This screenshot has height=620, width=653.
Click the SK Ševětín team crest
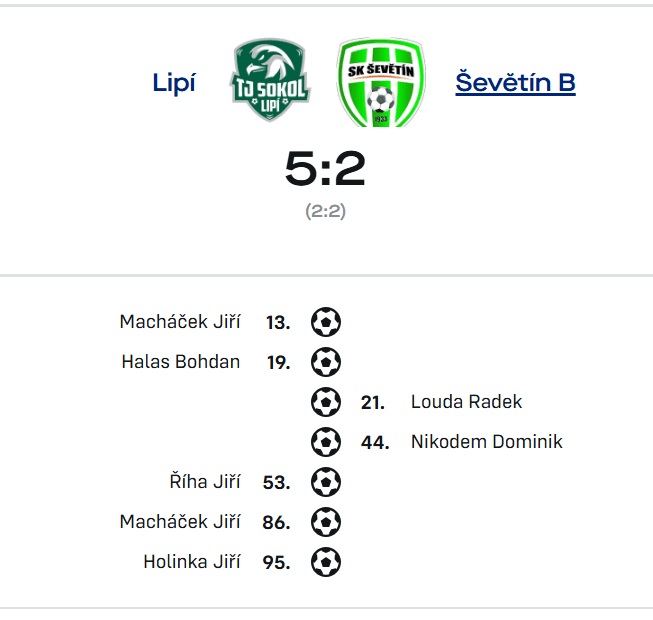click(x=381, y=82)
